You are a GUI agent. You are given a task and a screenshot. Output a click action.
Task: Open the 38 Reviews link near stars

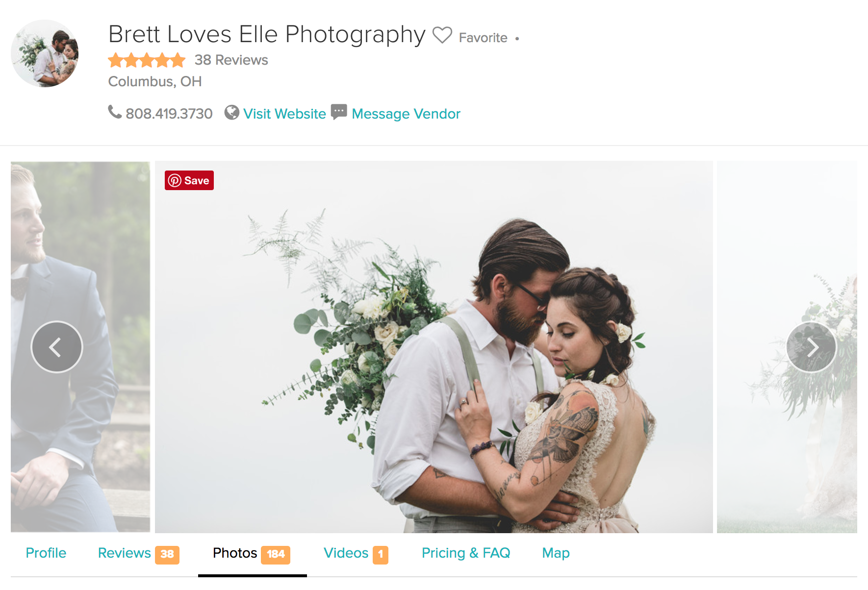click(231, 60)
